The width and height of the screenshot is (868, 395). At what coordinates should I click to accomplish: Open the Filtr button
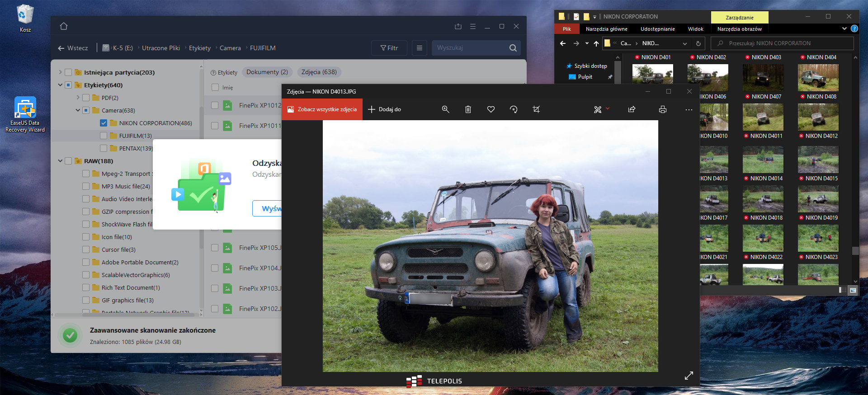[389, 48]
